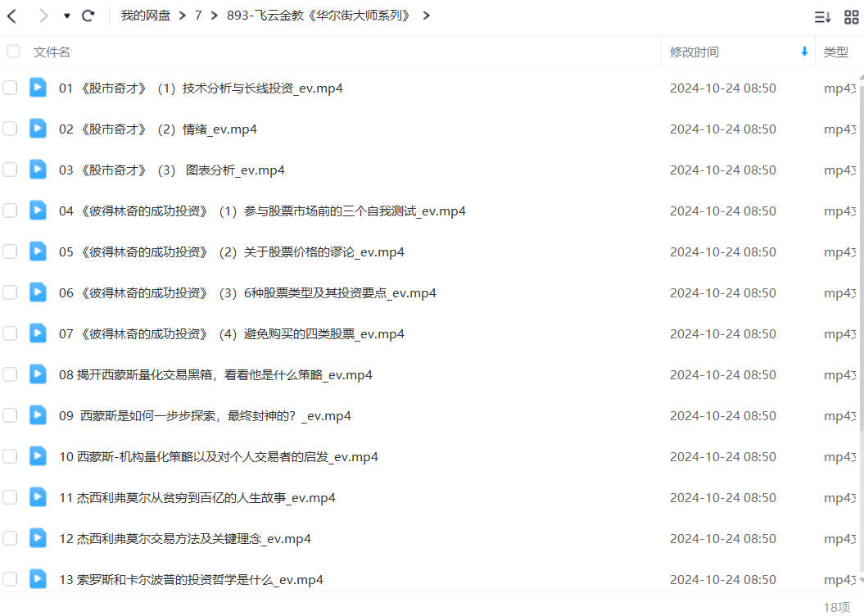Select file name 01《股市奇才》(1)技术分析与长线投资_ev.mp4
This screenshot has width=864, height=616.
click(201, 88)
